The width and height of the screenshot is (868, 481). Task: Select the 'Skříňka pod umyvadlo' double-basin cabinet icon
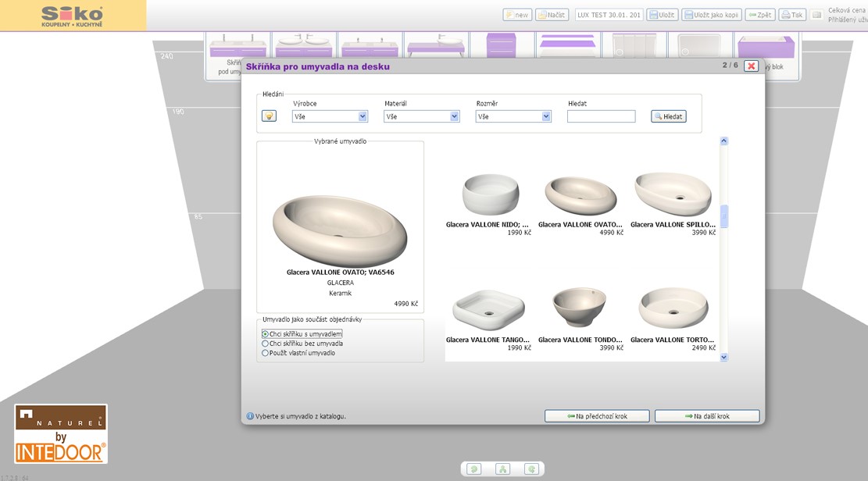pos(238,45)
